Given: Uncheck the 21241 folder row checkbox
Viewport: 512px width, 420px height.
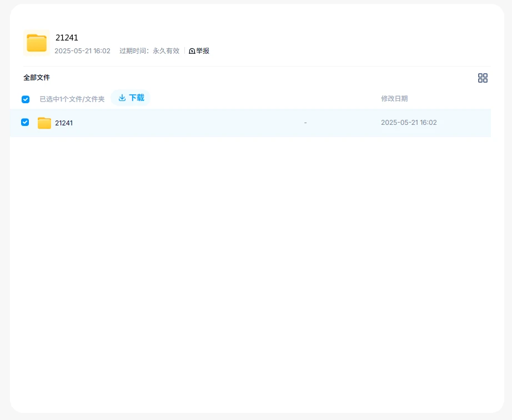Looking at the screenshot, I should 25,122.
